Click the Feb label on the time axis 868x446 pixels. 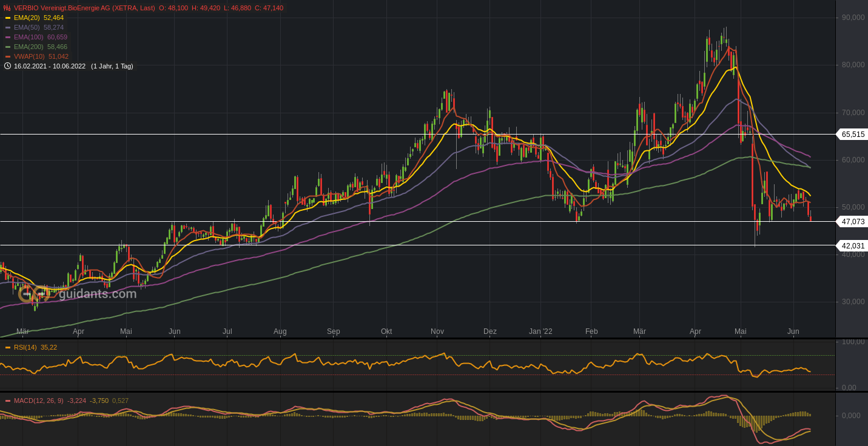coord(591,331)
